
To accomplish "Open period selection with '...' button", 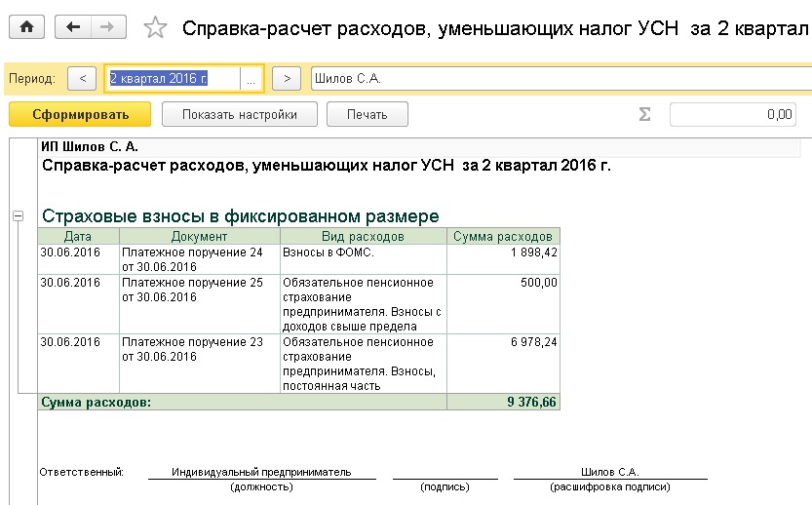I will tap(251, 79).
